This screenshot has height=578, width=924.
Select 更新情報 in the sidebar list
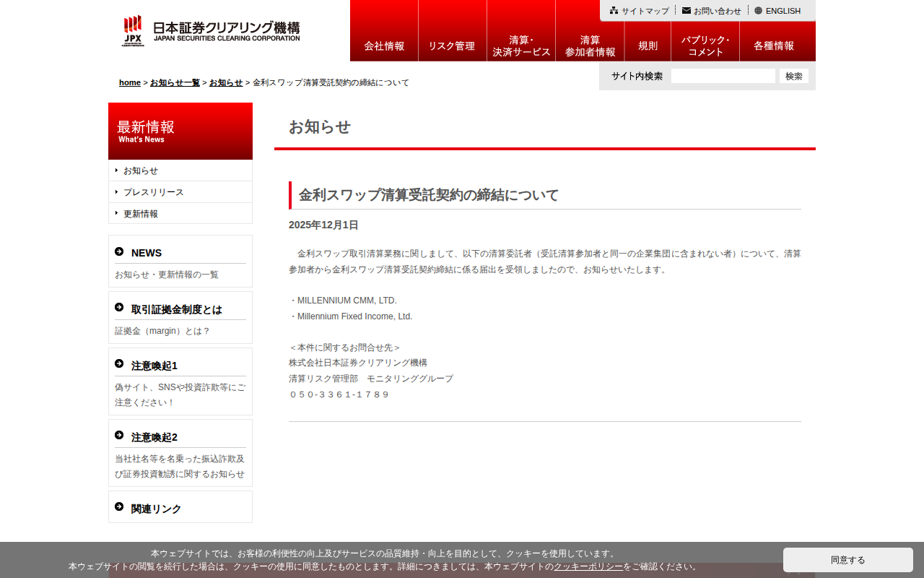tap(140, 214)
